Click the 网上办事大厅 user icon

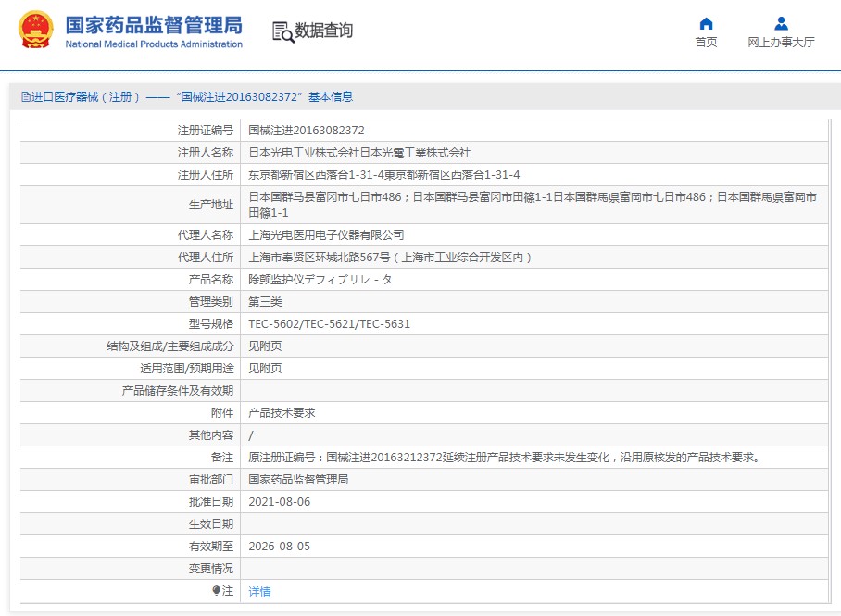(781, 23)
